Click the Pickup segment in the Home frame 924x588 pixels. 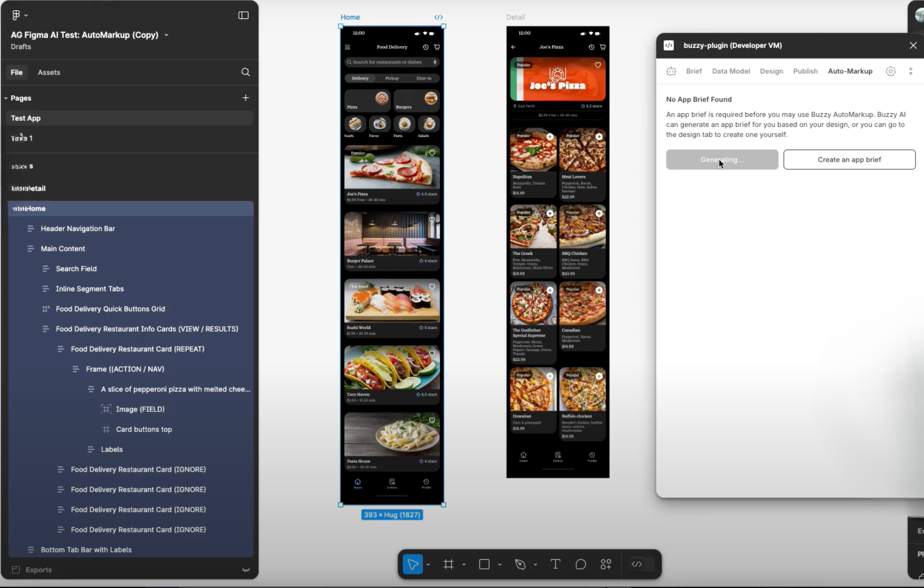392,78
